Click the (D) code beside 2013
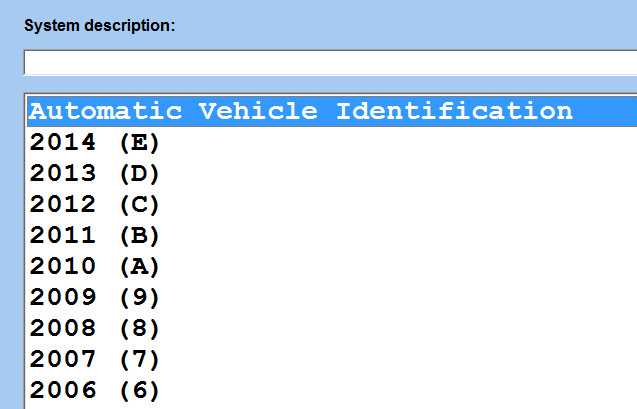This screenshot has width=637, height=409. [x=139, y=173]
